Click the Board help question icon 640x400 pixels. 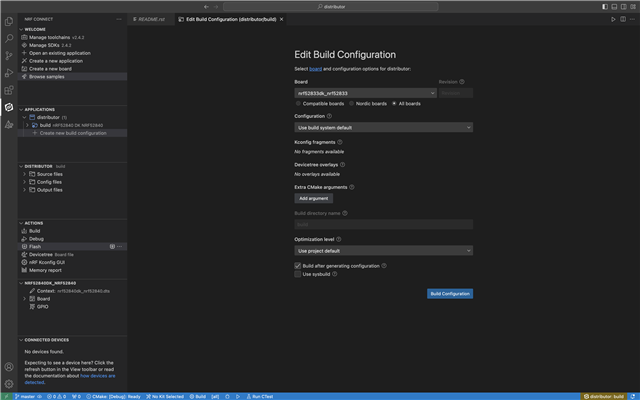(462, 82)
